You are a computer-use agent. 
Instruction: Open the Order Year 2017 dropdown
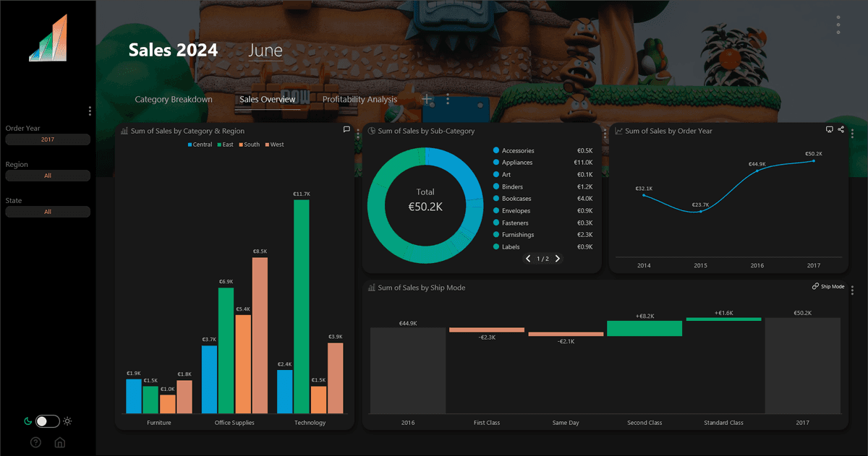48,139
